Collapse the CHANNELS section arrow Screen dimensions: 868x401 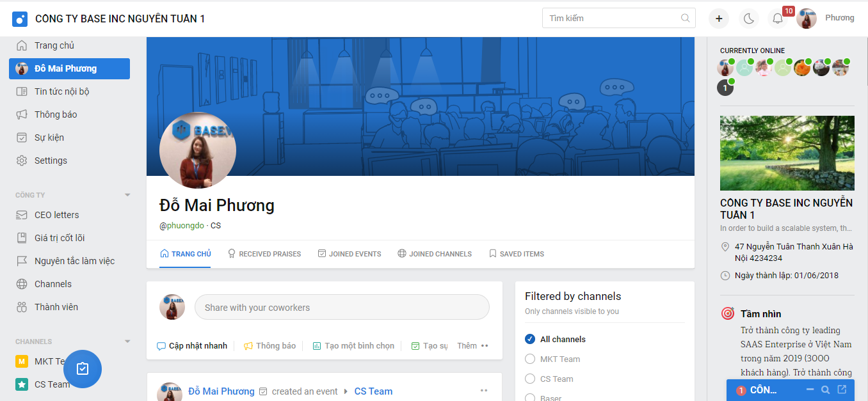tap(127, 342)
